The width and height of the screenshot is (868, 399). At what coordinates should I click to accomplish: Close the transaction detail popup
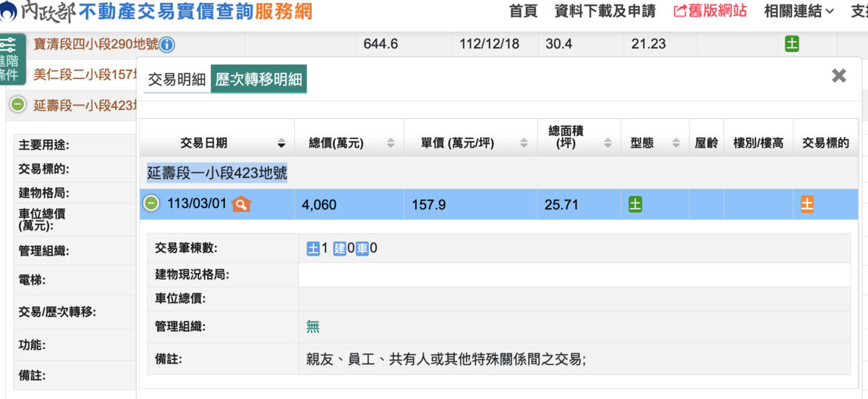[x=839, y=75]
